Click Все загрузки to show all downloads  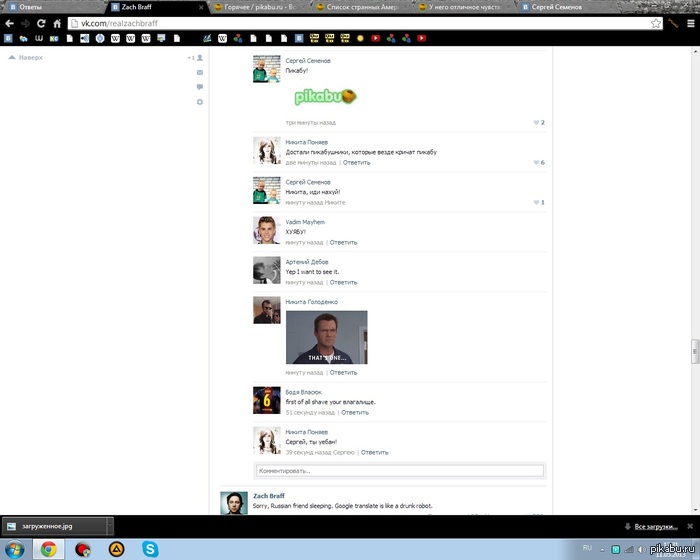tap(654, 526)
